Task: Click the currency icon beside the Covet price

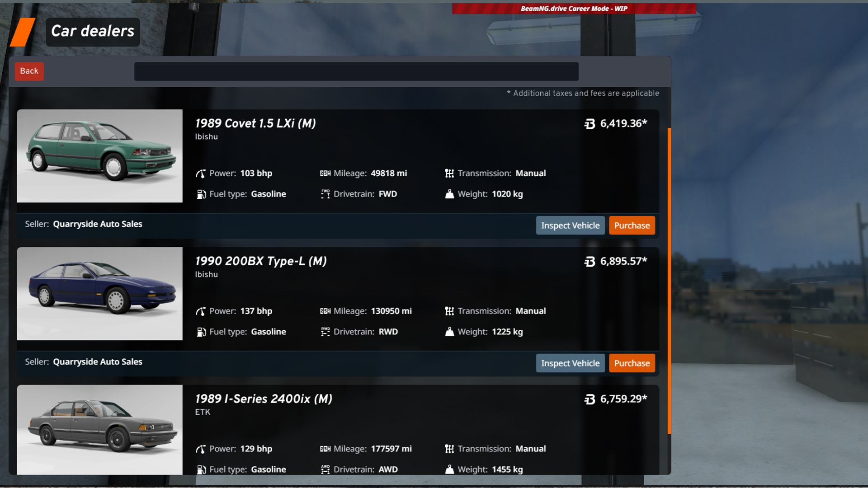Action: point(589,124)
